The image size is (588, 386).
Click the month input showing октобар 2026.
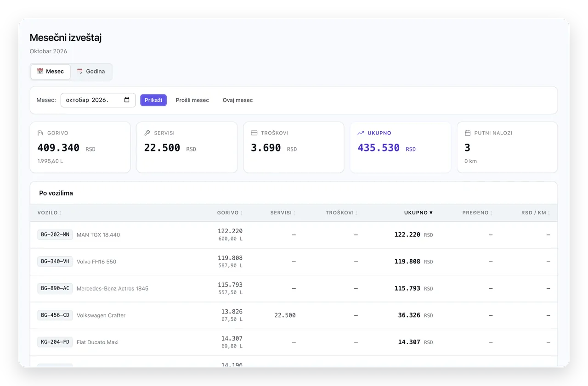tap(98, 100)
